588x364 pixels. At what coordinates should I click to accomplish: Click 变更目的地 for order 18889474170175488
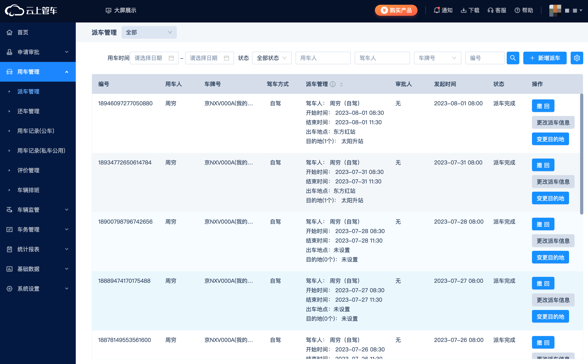click(x=551, y=316)
